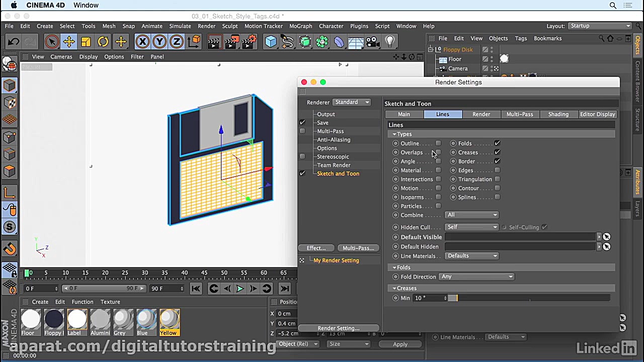Disable the Folds checkbox
This screenshot has height=362, width=644.
(x=497, y=143)
